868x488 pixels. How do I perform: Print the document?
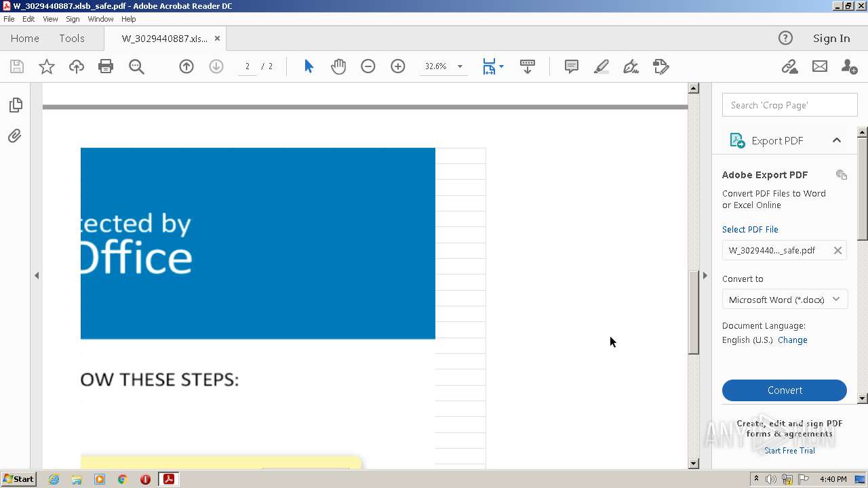pos(106,66)
